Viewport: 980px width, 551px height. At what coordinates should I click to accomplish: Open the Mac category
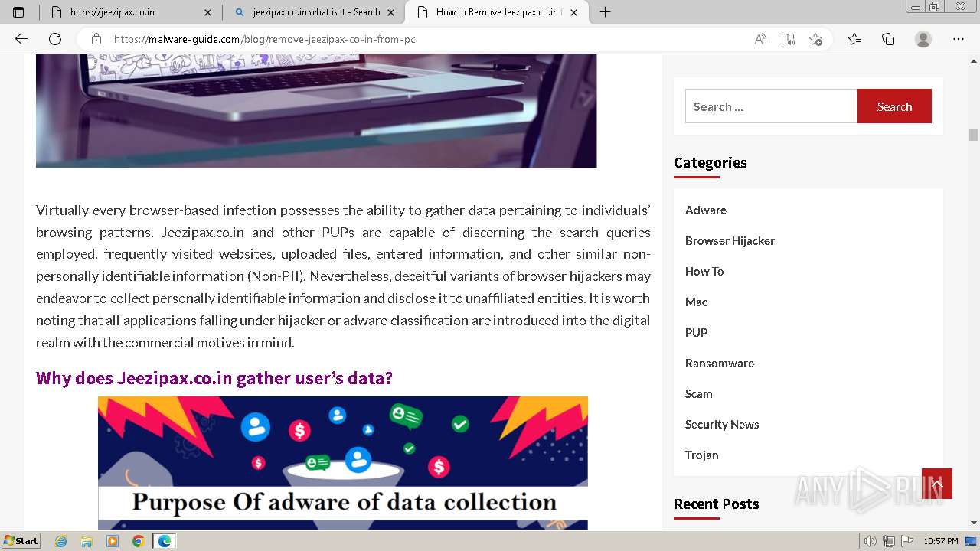696,302
